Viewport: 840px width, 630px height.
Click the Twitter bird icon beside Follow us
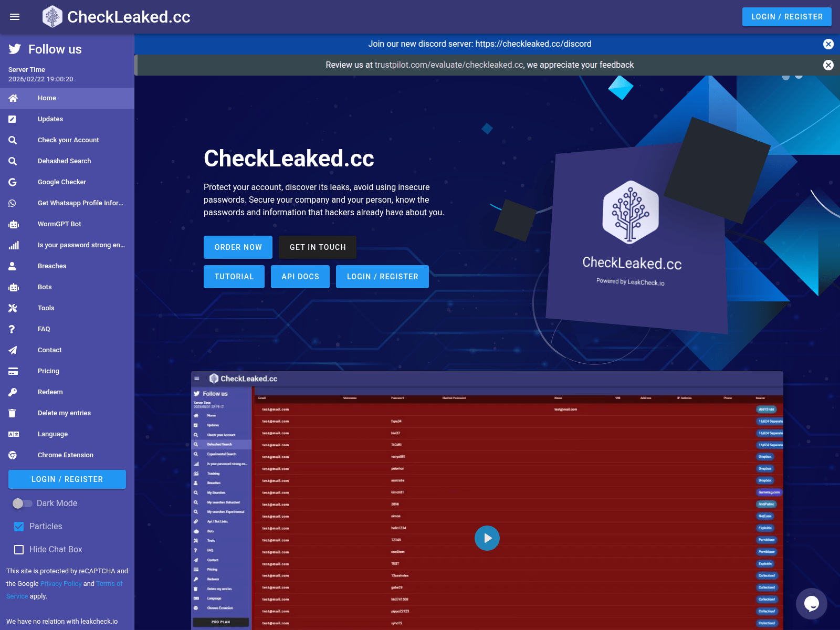(x=15, y=49)
